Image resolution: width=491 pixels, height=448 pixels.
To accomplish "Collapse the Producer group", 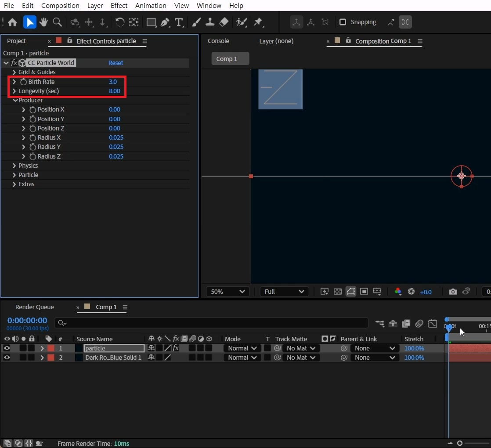I will pyautogui.click(x=15, y=101).
